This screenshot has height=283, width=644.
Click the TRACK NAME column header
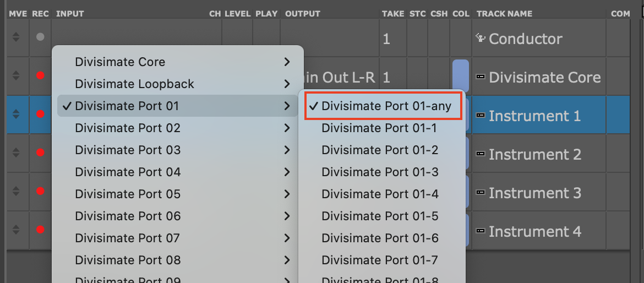[x=504, y=13]
